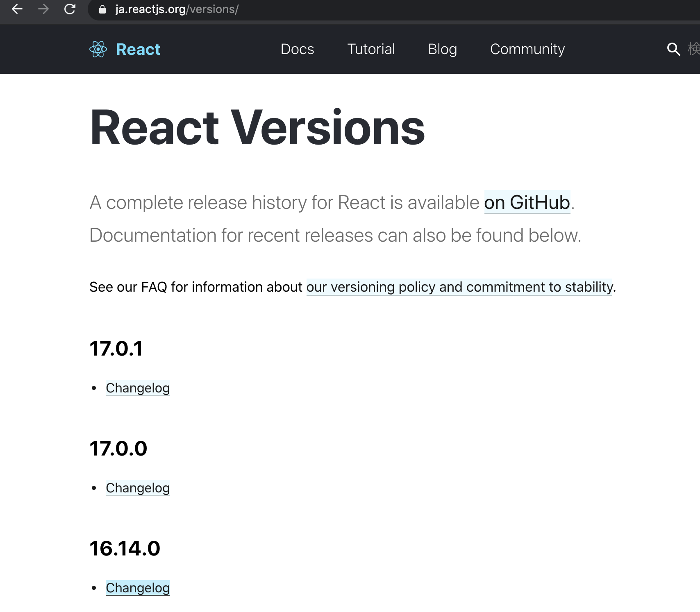Screen dimensions: 700x612
Task: Open the 'on GitHub' link
Action: [x=527, y=202]
